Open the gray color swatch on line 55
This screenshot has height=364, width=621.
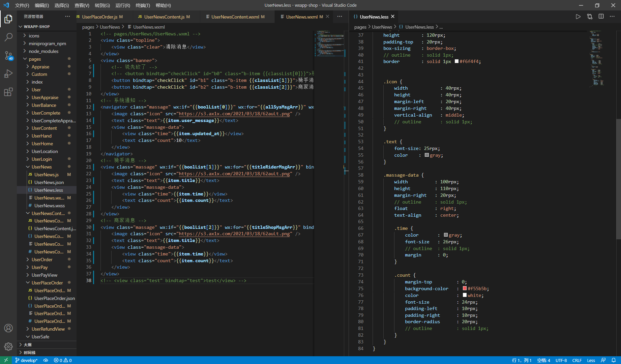[427, 155]
